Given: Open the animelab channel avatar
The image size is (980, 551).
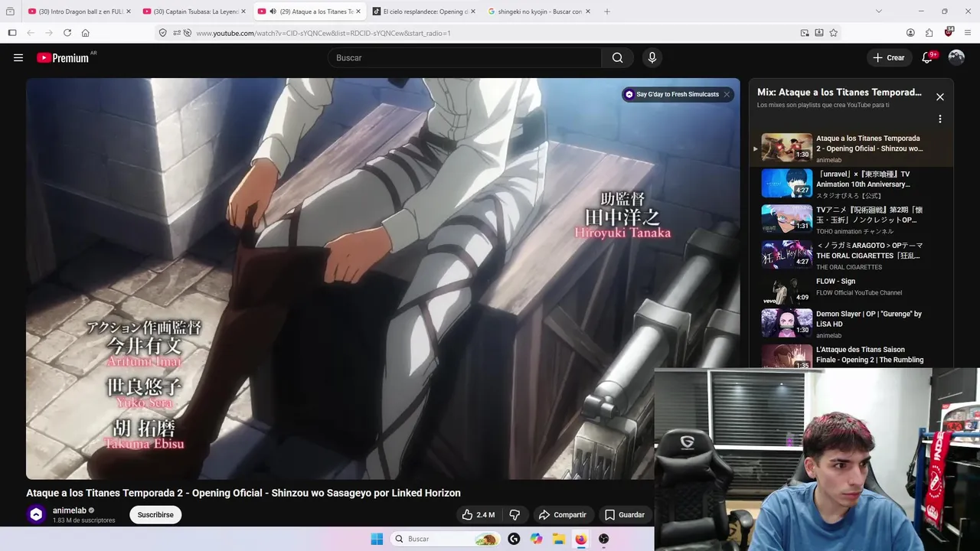Looking at the screenshot, I should [36, 515].
